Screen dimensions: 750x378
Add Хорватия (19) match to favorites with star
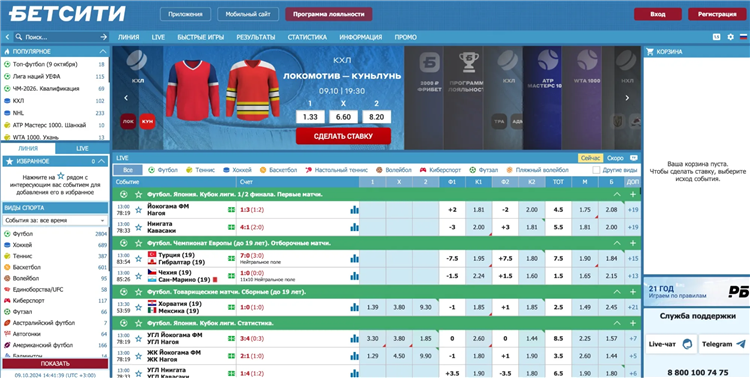click(x=138, y=307)
